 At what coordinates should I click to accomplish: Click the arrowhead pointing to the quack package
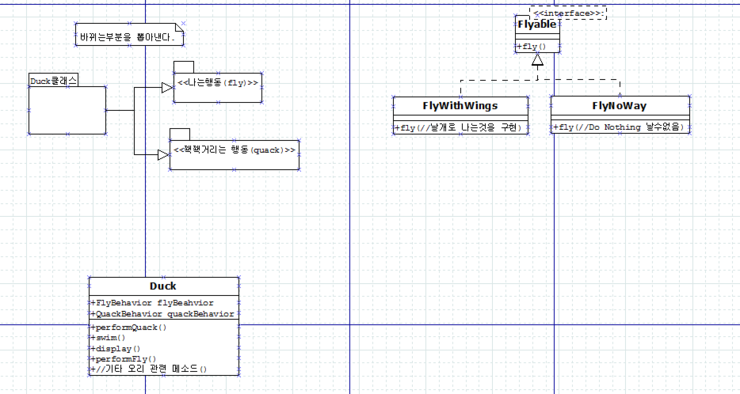[x=163, y=155]
